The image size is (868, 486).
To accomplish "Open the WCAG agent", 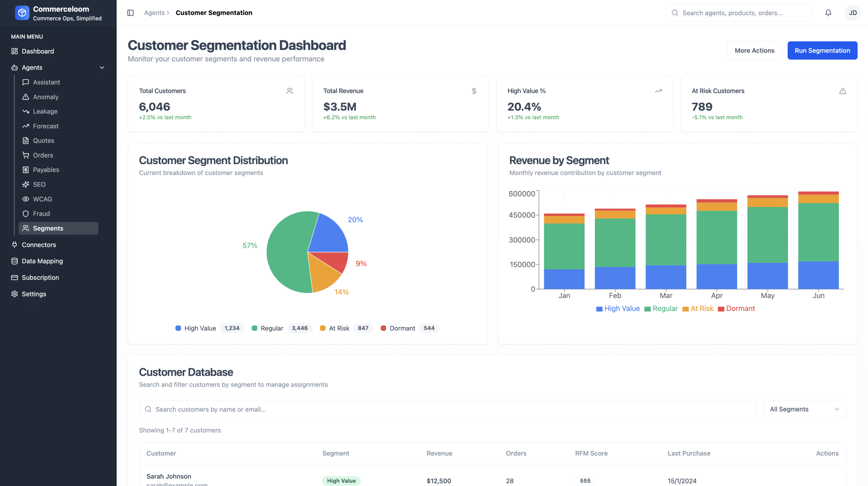I will click(x=42, y=199).
